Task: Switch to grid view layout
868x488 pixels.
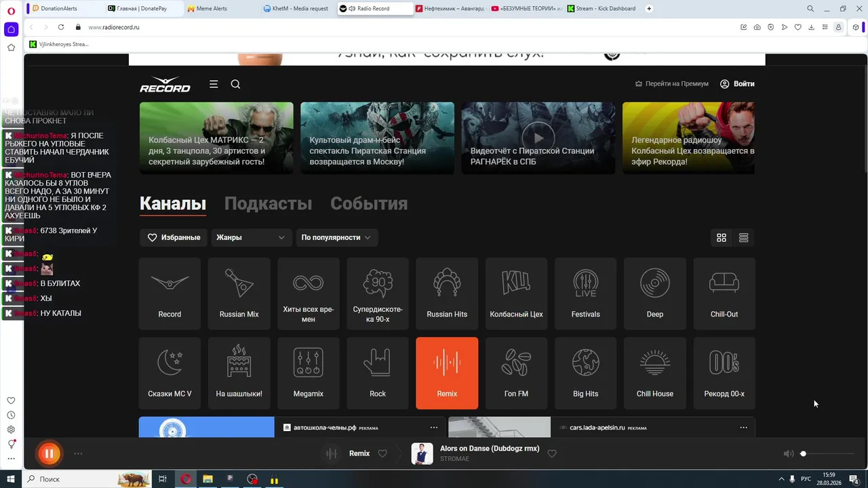Action: click(722, 237)
